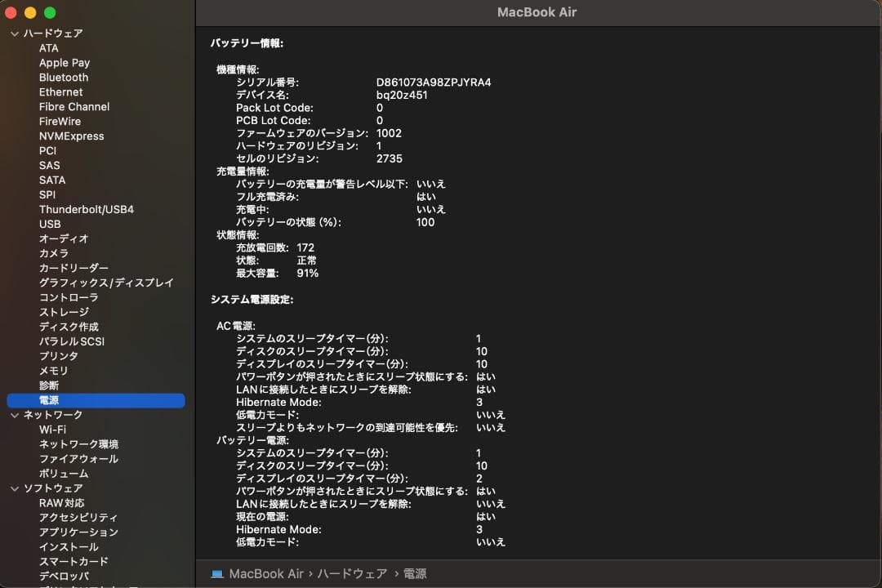Click the ネットワーク section header
Image resolution: width=882 pixels, height=588 pixels.
[x=53, y=415]
